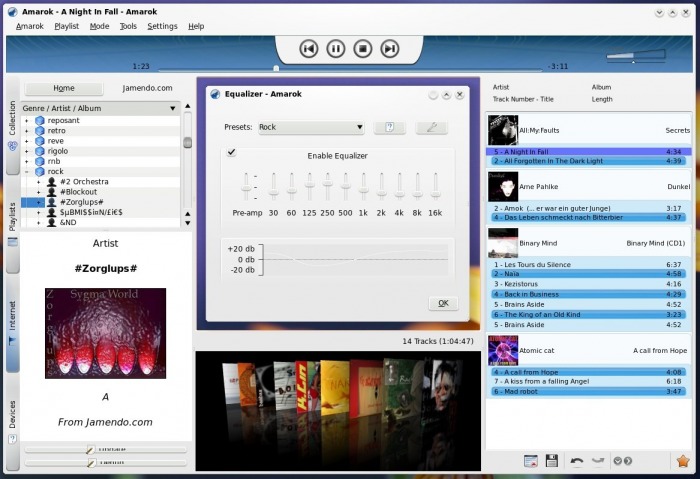Viewport: 700px width, 479px height.
Task: Open the Amarok menu
Action: click(x=30, y=26)
